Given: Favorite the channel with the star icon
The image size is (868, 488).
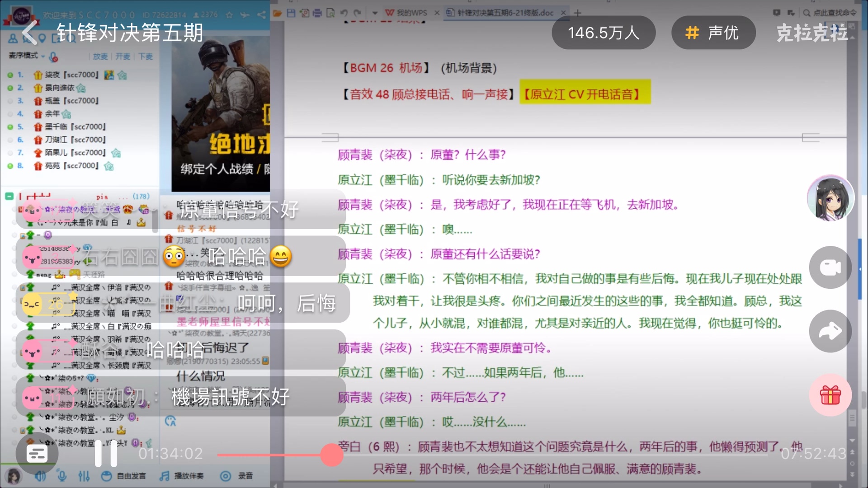Looking at the screenshot, I should pos(229,15).
